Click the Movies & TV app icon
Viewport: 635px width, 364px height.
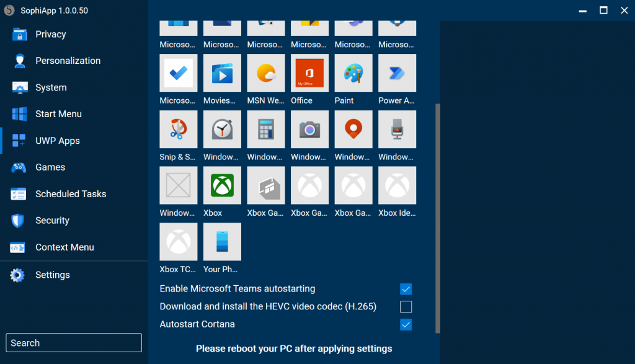(x=221, y=73)
